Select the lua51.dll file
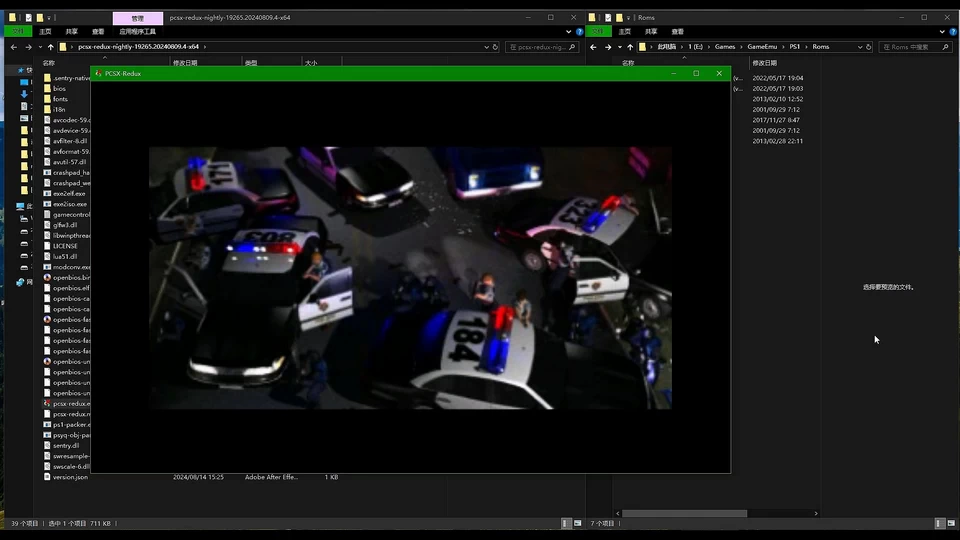 point(65,257)
